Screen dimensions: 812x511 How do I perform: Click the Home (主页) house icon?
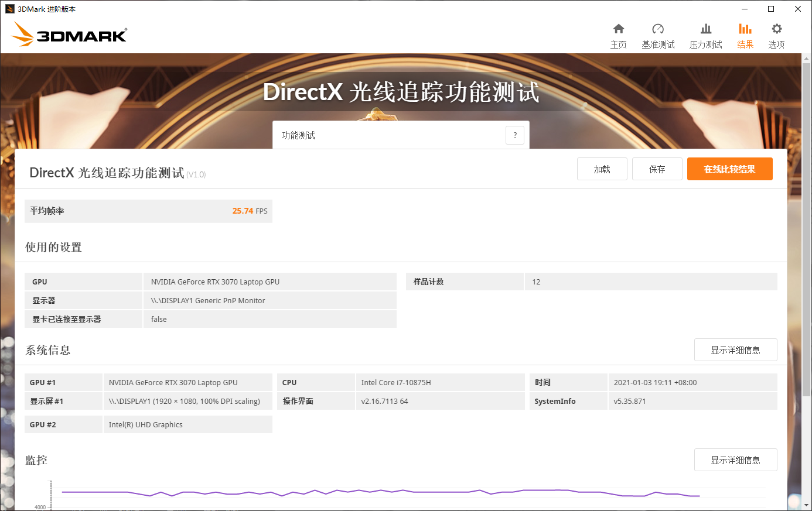click(618, 29)
